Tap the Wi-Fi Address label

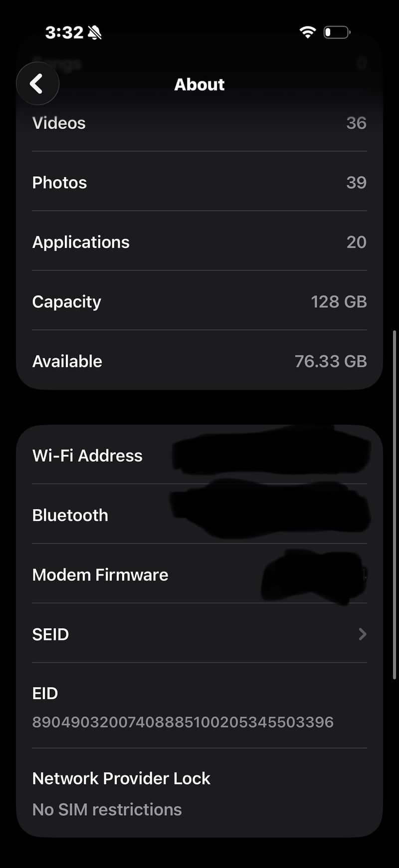(87, 456)
